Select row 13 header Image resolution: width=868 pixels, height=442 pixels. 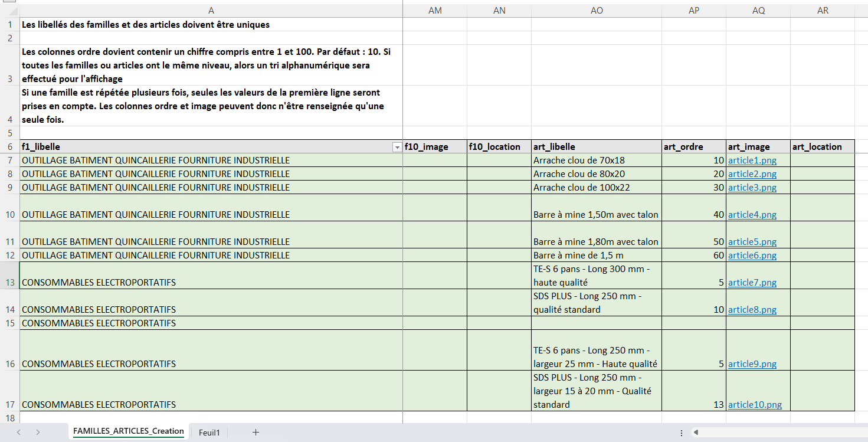click(x=9, y=282)
